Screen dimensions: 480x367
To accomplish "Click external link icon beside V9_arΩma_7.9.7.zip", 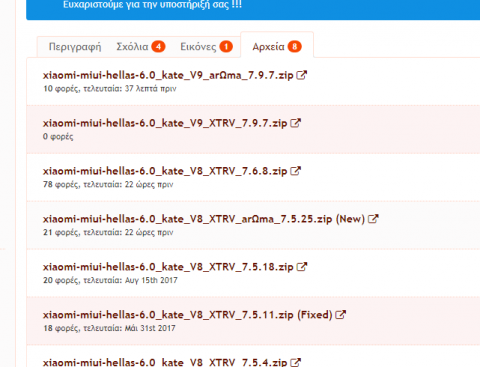I will pos(302,75).
